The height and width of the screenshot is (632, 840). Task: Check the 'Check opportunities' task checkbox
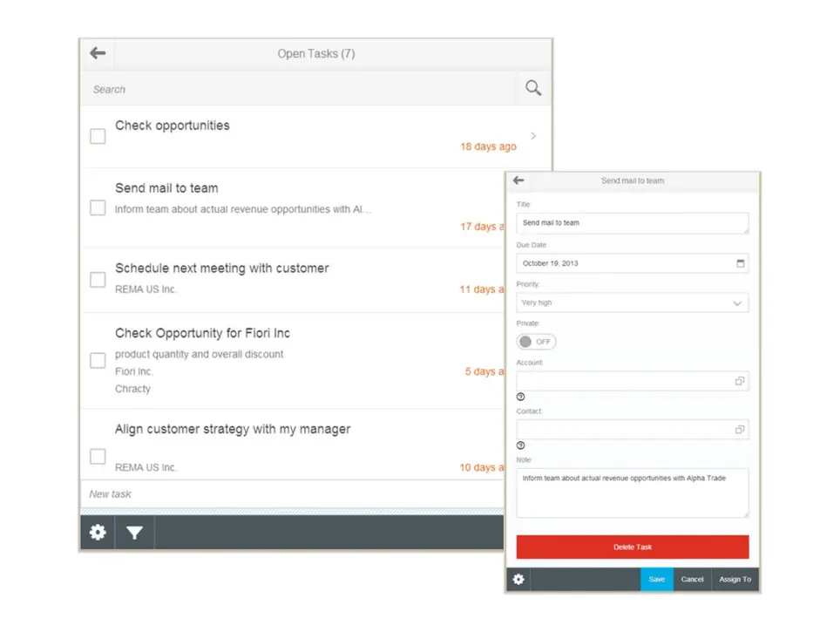98,136
